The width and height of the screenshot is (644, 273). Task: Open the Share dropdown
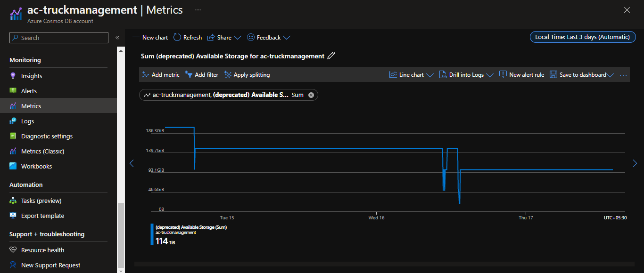point(224,37)
